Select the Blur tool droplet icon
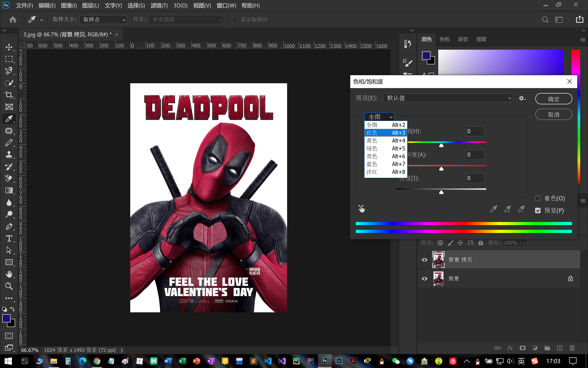Image resolution: width=588 pixels, height=368 pixels. (9, 202)
